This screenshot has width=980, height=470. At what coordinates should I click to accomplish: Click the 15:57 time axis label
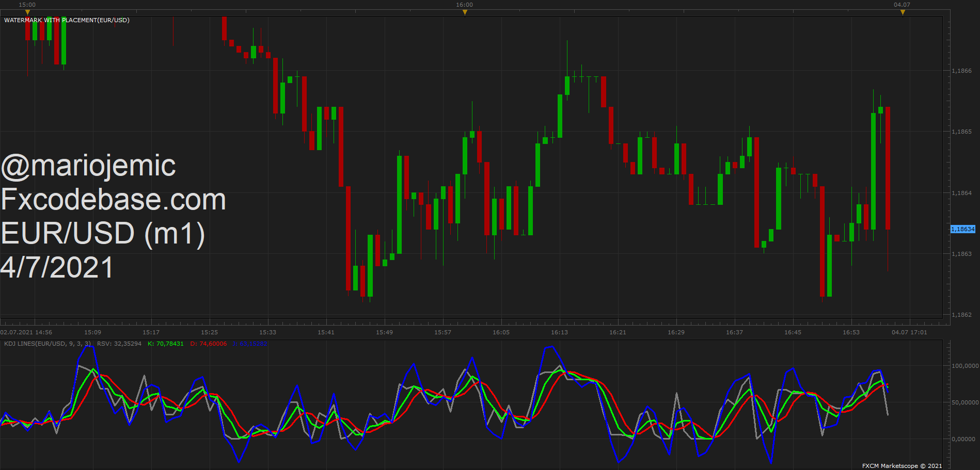(443, 332)
